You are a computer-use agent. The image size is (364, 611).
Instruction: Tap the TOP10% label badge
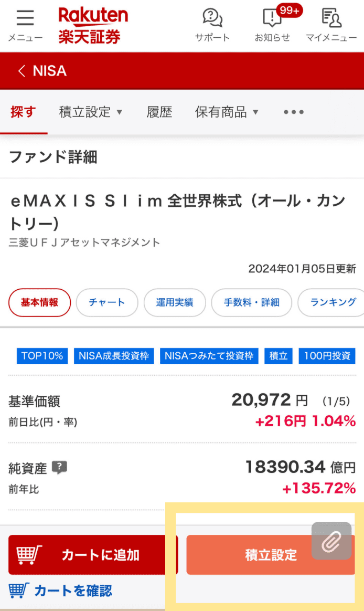(41, 355)
